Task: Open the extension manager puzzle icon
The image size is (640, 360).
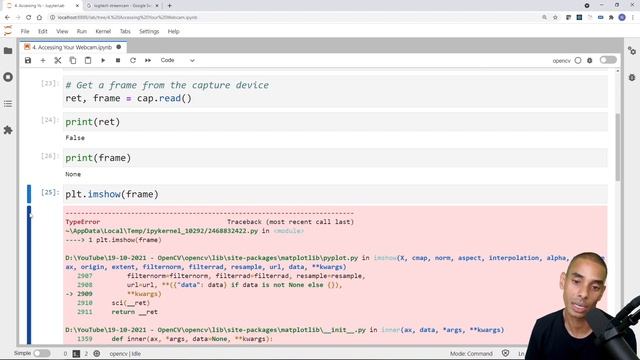Action: coord(8,130)
